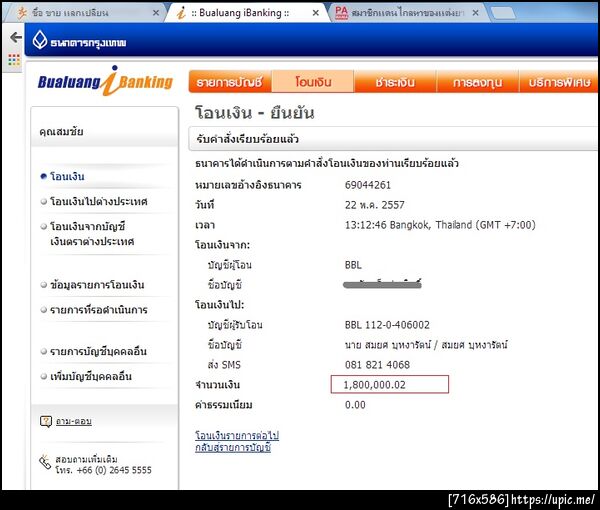Click the phone number +66 (0) 2645 5555
The image size is (600, 510).
click(x=114, y=470)
